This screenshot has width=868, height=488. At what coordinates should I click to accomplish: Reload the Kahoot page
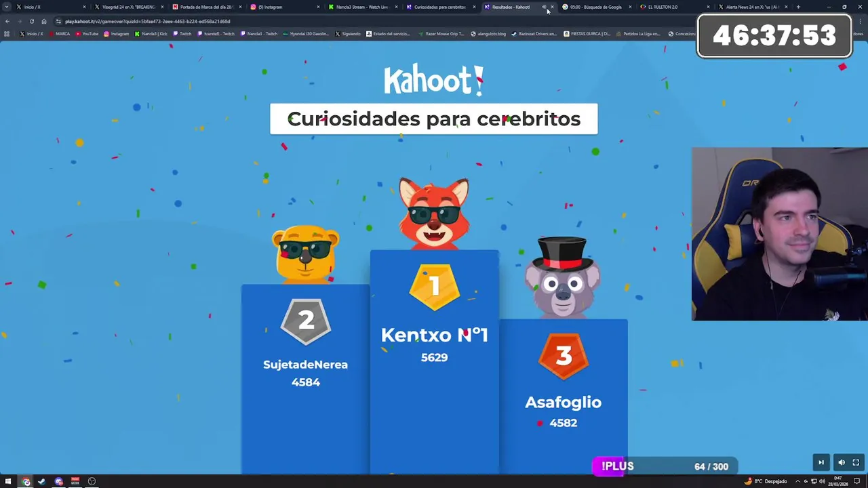coord(31,21)
